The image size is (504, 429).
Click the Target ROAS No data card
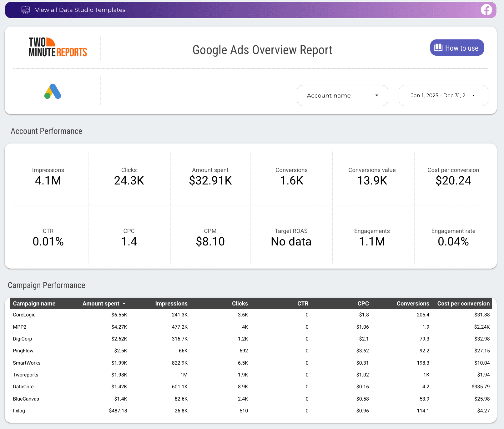[291, 236]
